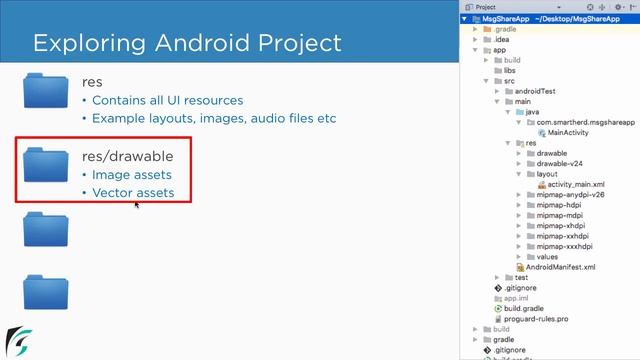Click the proguard-rules.pro file icon

tap(498, 319)
